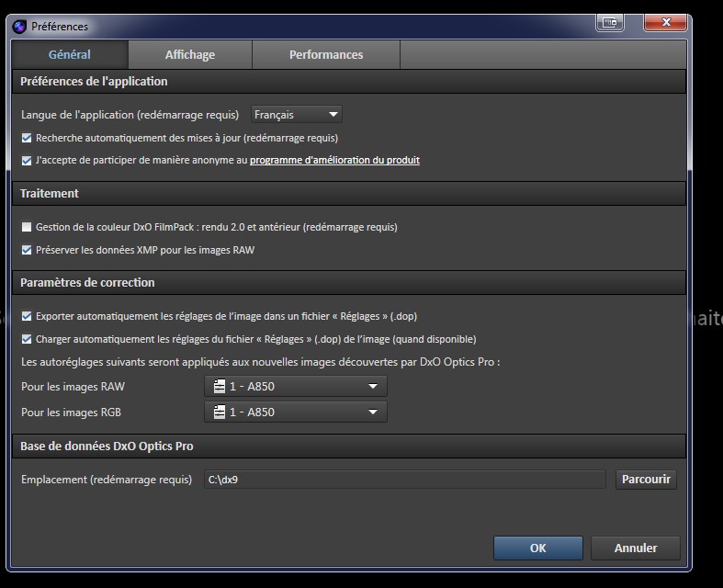Click the Parcourir button
The height and width of the screenshot is (588, 723).
(646, 480)
